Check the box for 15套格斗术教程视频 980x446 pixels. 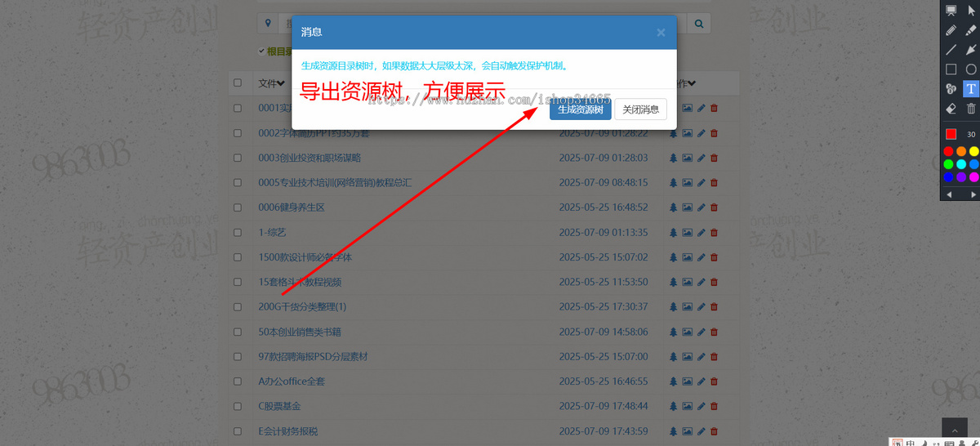point(238,282)
